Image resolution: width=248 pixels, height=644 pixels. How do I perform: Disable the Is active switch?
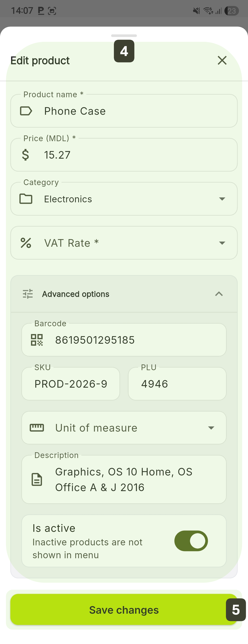[191, 541]
